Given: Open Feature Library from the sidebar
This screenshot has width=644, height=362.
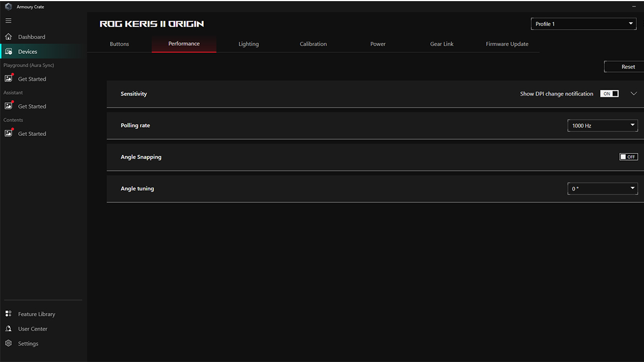Looking at the screenshot, I should tap(36, 314).
